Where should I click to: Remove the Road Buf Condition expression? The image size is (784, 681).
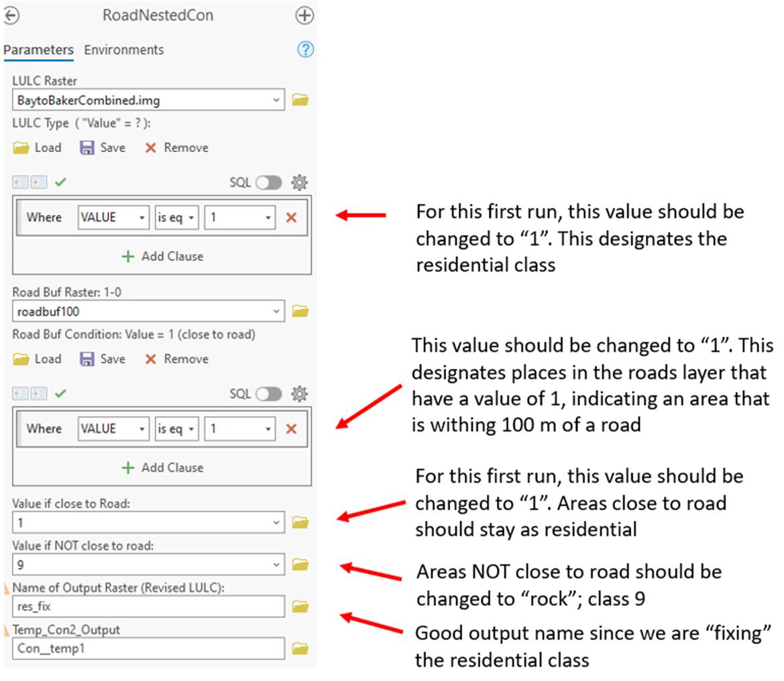(176, 359)
